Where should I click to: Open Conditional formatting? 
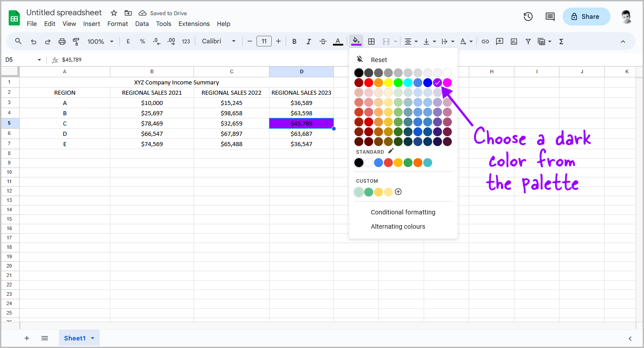coord(403,212)
